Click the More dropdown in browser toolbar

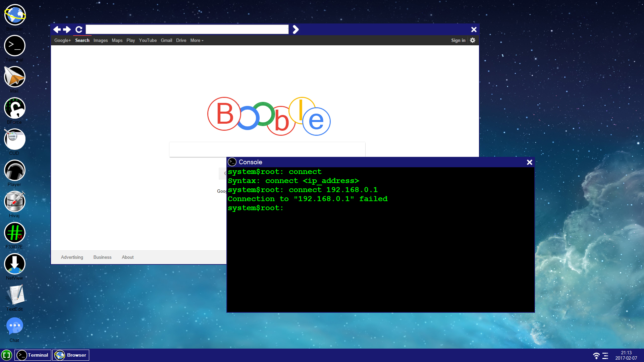196,40
